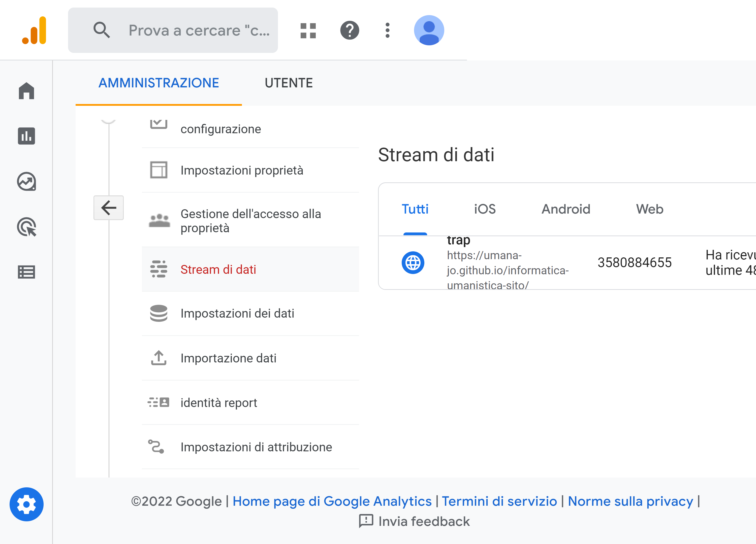Open Admin via blue gear icon
The height and width of the screenshot is (544, 756).
point(26,504)
